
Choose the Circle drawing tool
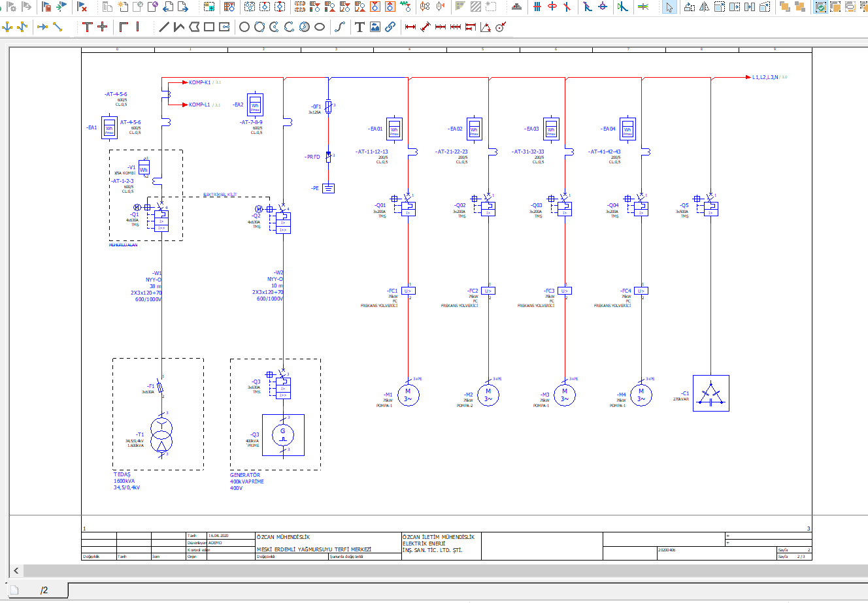(x=244, y=27)
